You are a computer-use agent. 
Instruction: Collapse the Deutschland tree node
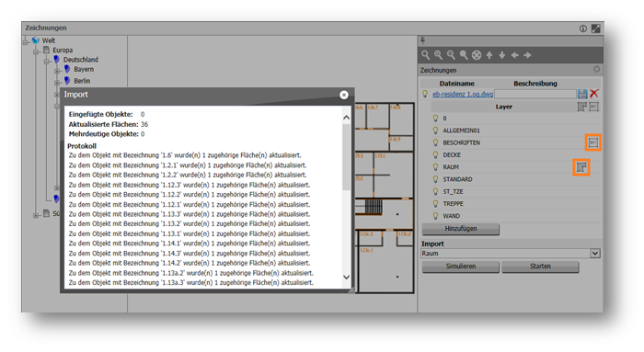[47, 62]
